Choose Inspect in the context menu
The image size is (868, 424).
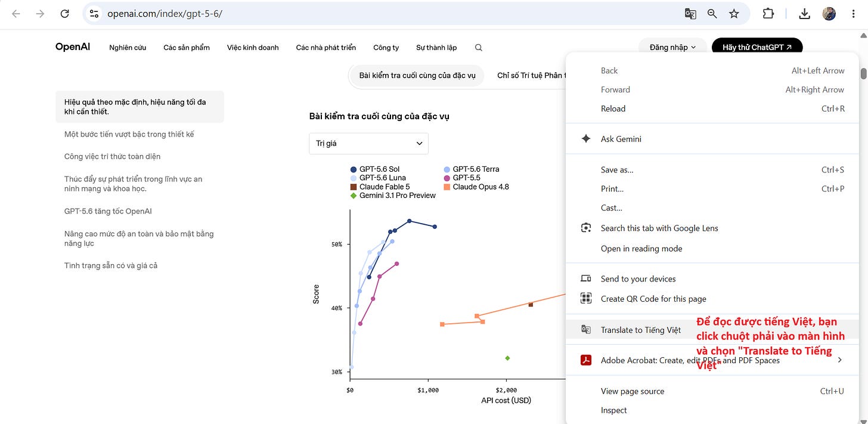712,410
